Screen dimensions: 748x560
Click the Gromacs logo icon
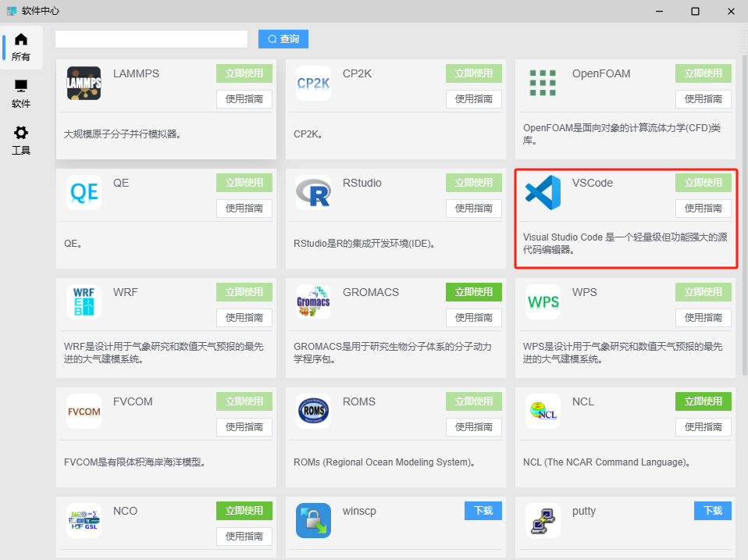pyautogui.click(x=313, y=301)
